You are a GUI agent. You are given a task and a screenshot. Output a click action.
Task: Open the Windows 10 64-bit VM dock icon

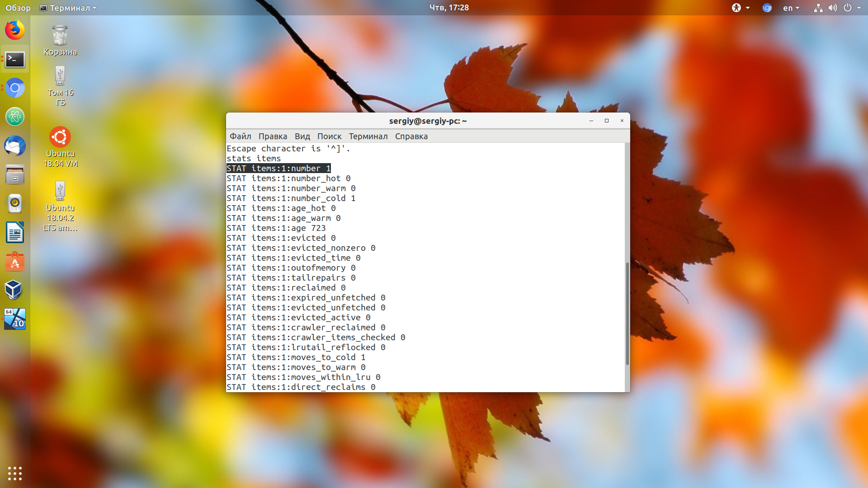(x=15, y=319)
